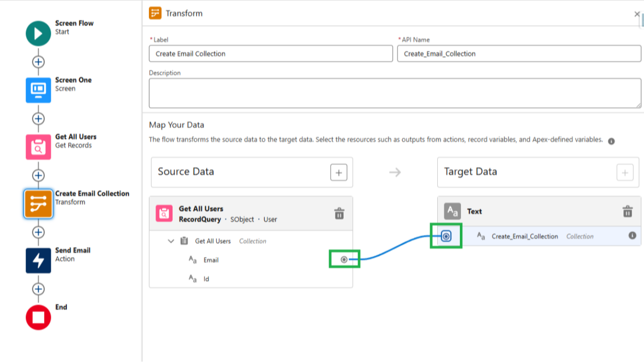Click the info icon beside Create_Email_Collection
The width and height of the screenshot is (644, 362).
point(632,235)
